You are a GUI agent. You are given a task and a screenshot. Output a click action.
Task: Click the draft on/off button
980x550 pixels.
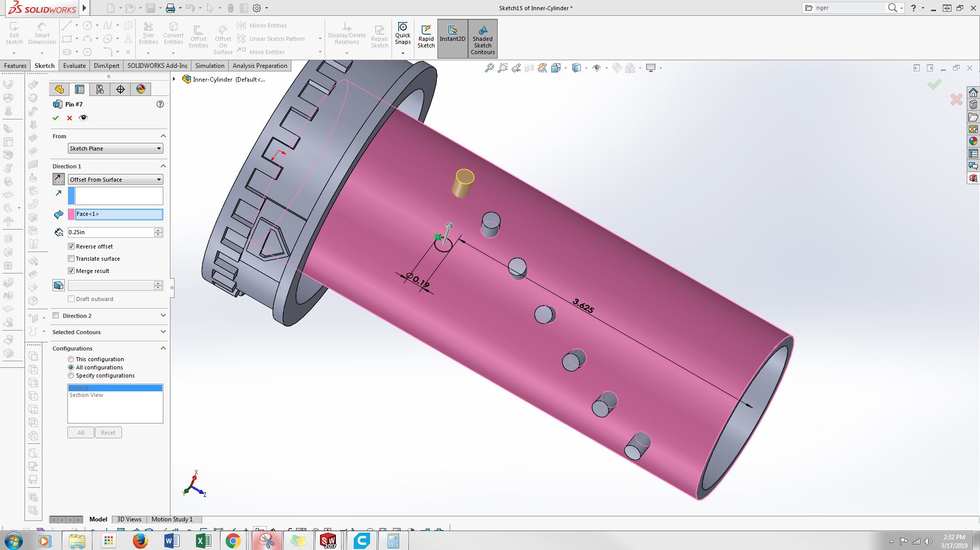tap(59, 285)
